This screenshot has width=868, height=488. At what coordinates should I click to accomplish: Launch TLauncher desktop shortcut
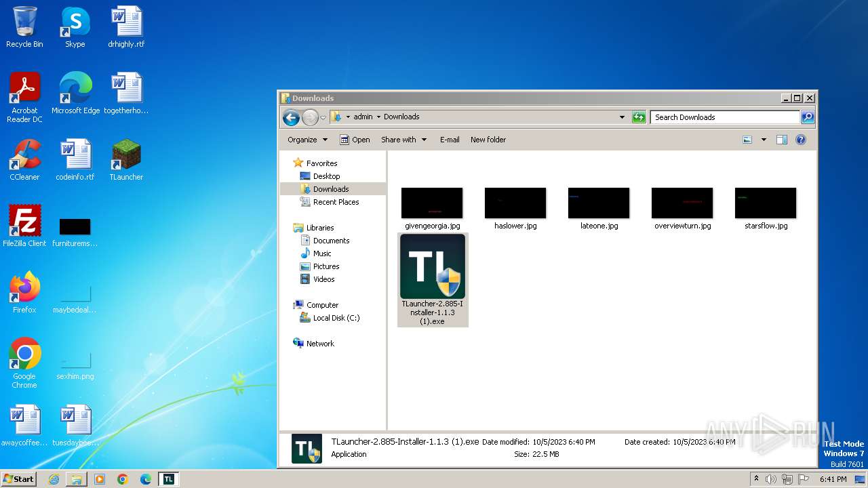click(x=126, y=160)
